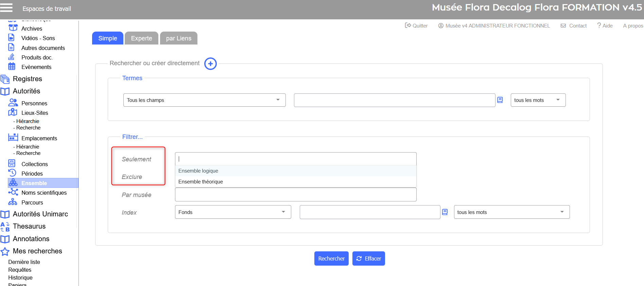Click the Noms scientifiques icon

point(13,193)
